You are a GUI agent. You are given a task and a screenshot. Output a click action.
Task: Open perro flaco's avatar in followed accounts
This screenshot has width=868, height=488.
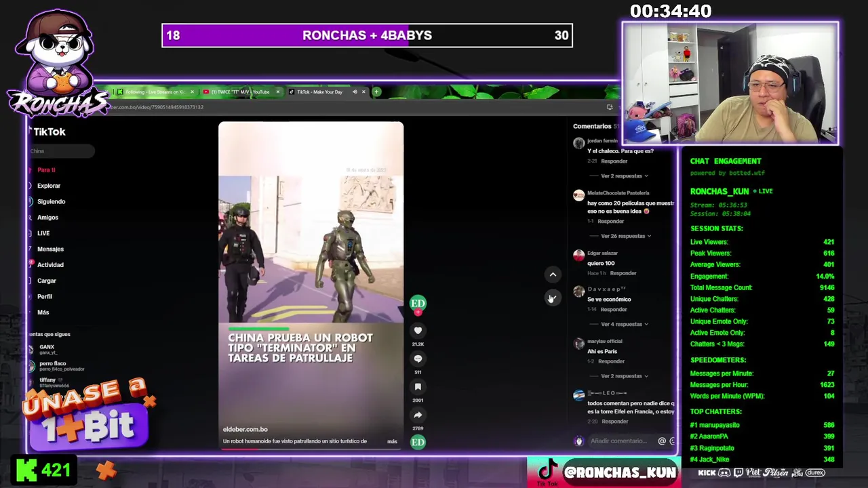click(x=31, y=366)
